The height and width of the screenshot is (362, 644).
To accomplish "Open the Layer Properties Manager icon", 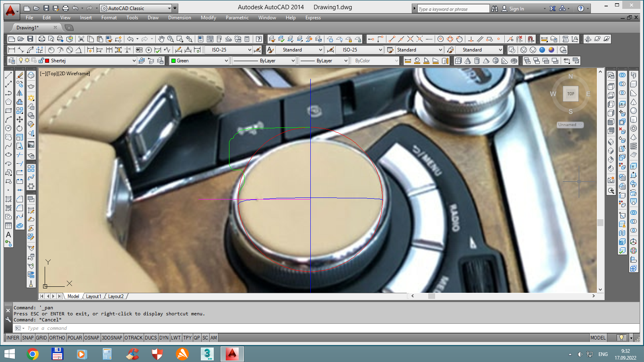I will pyautogui.click(x=12, y=61).
